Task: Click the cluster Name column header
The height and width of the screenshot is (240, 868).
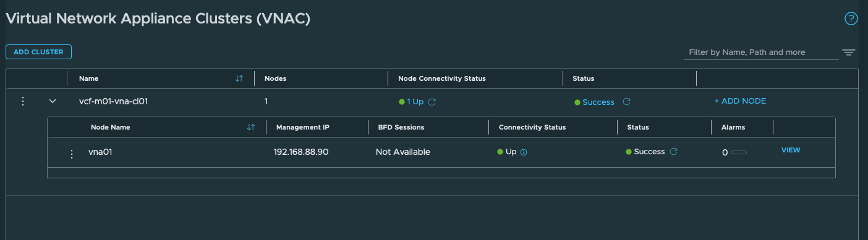Action: tap(89, 78)
